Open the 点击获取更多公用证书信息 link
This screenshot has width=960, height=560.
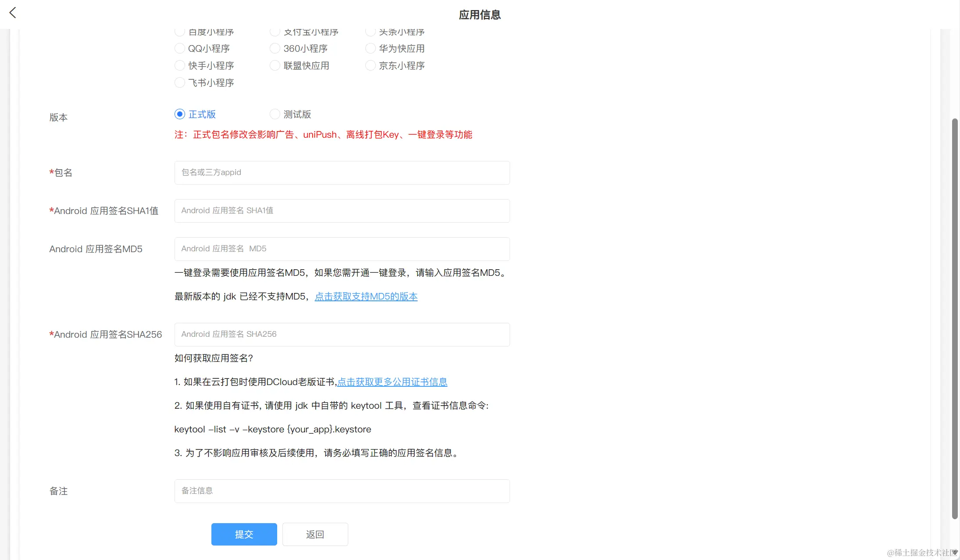coord(392,382)
